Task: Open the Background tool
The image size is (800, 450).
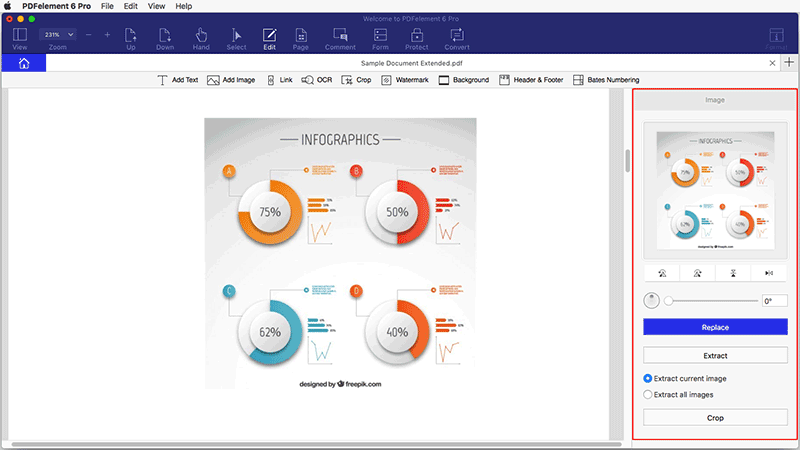Action: click(x=464, y=80)
